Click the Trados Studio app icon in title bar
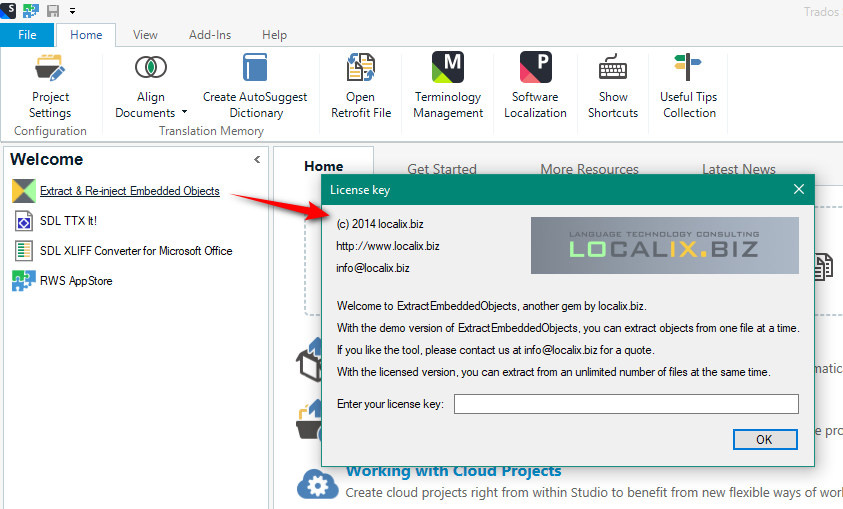Screen dimensions: 843x509 (8, 10)
